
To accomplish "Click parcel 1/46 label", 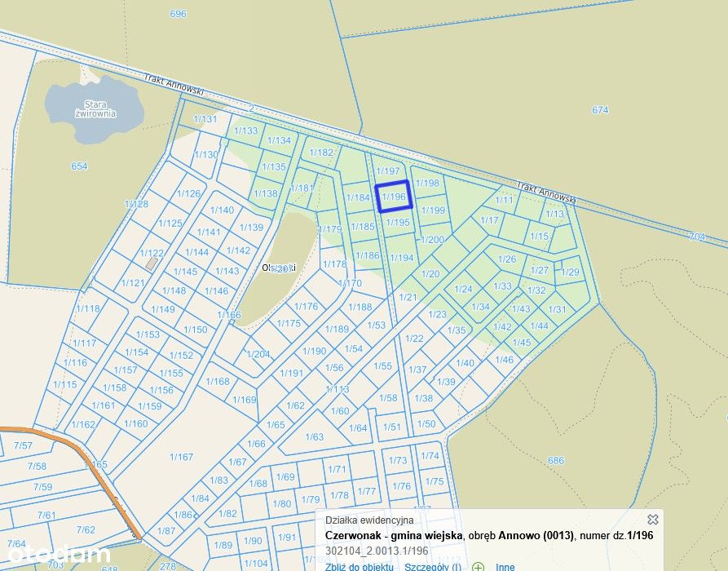I will [x=504, y=360].
